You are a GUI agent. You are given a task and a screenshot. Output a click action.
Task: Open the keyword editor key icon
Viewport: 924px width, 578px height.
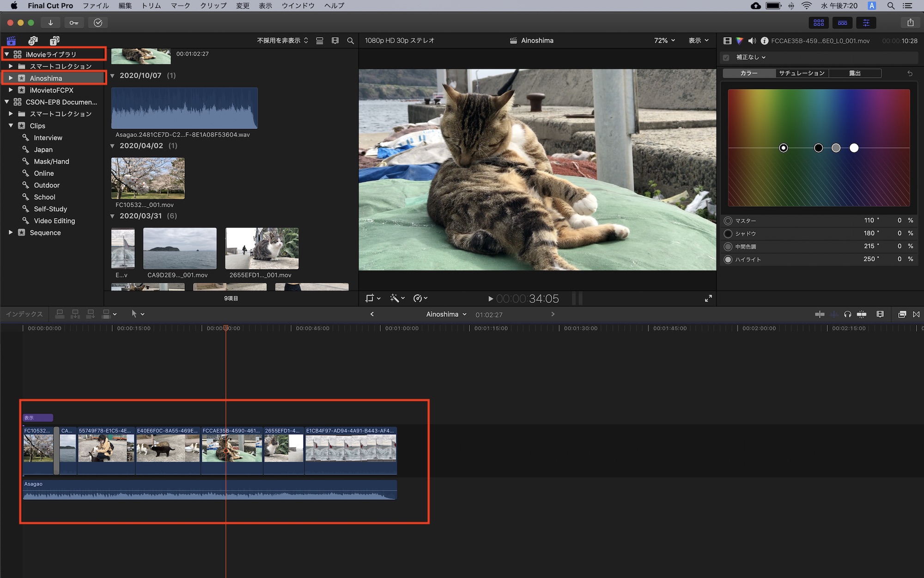(x=74, y=23)
